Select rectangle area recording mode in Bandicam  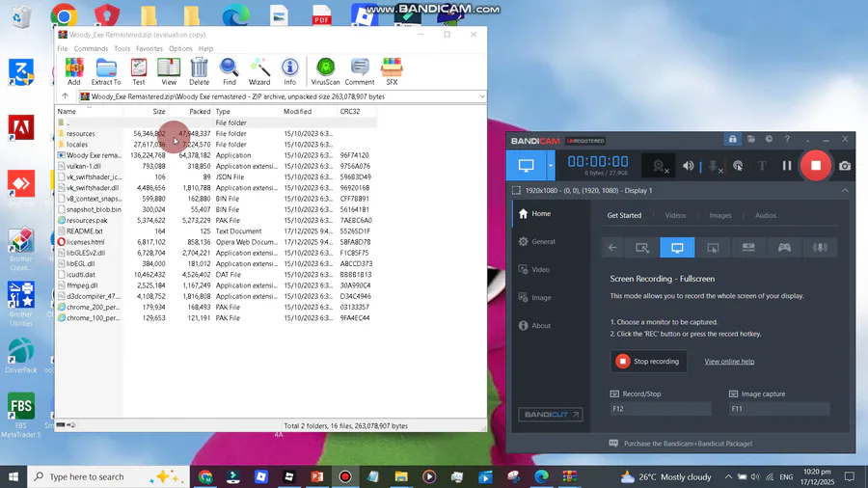pos(641,247)
